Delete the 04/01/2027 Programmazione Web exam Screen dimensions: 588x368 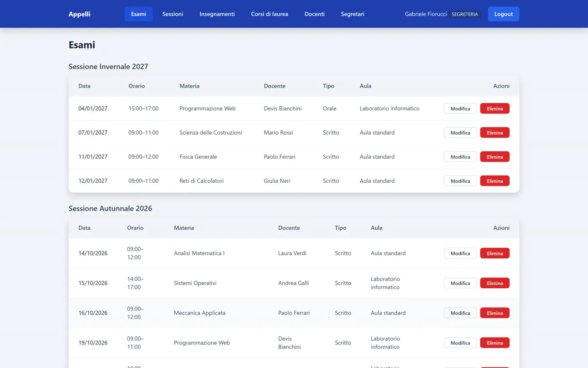click(495, 108)
